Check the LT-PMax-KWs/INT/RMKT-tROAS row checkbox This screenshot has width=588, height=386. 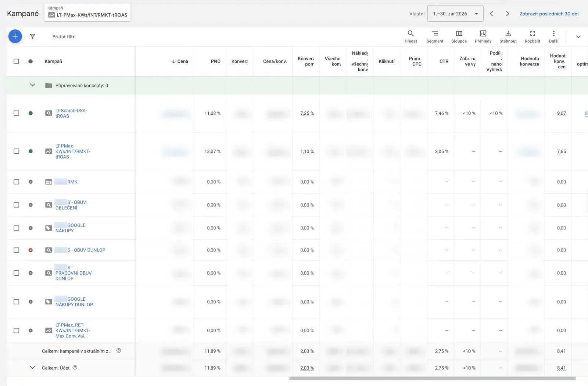[x=16, y=151]
